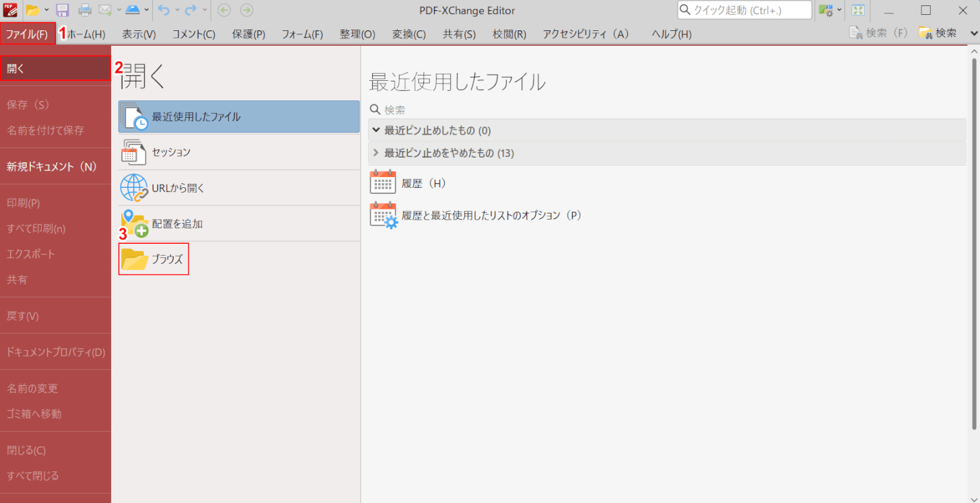The height and width of the screenshot is (503, 980).
Task: Switch to the ヘルプ(H) tab
Action: pyautogui.click(x=671, y=34)
